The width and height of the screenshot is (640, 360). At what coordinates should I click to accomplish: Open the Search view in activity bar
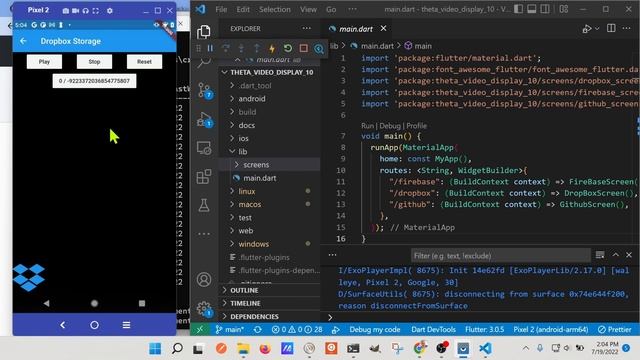[x=204, y=62]
